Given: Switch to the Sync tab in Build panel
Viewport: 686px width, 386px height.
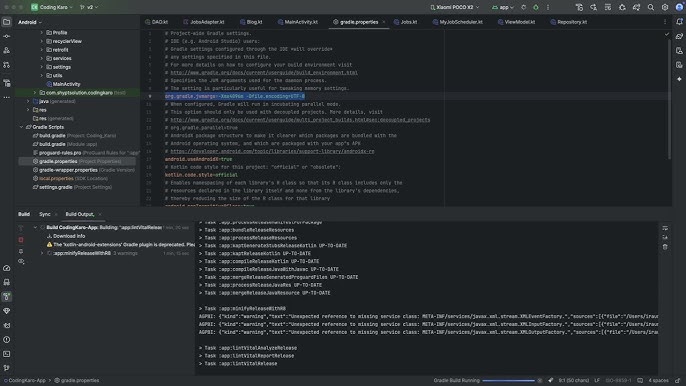Looking at the screenshot, I should pos(45,214).
